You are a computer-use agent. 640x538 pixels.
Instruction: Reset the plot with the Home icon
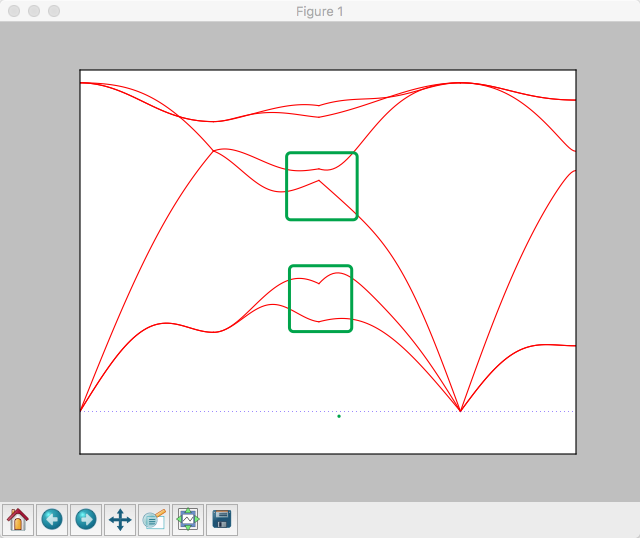pos(18,520)
